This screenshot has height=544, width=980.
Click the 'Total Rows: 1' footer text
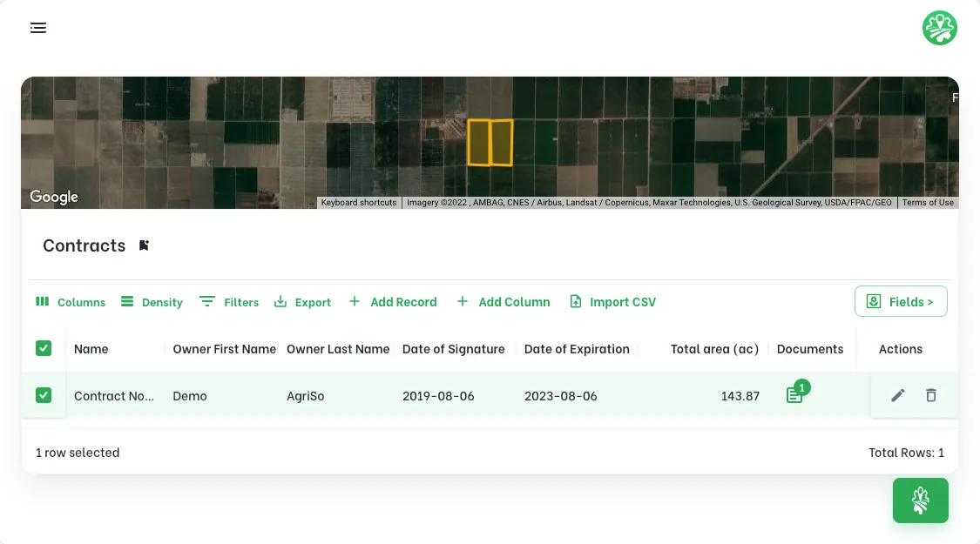click(906, 453)
